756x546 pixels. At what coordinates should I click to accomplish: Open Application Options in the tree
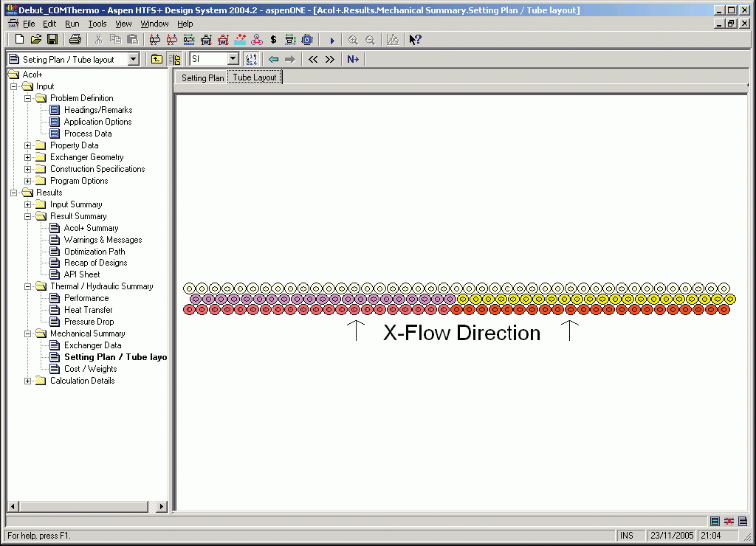(98, 122)
